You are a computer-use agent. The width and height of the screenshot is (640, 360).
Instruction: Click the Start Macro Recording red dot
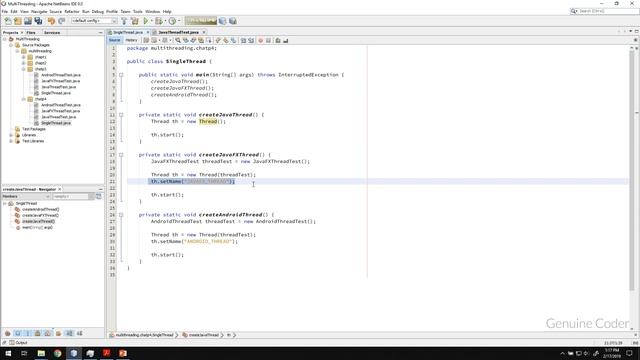click(260, 40)
